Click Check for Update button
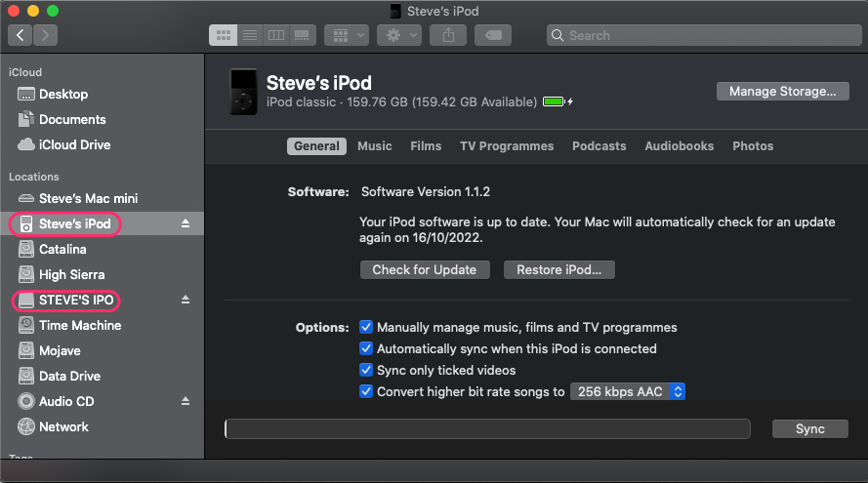The height and width of the screenshot is (483, 868). pos(425,270)
